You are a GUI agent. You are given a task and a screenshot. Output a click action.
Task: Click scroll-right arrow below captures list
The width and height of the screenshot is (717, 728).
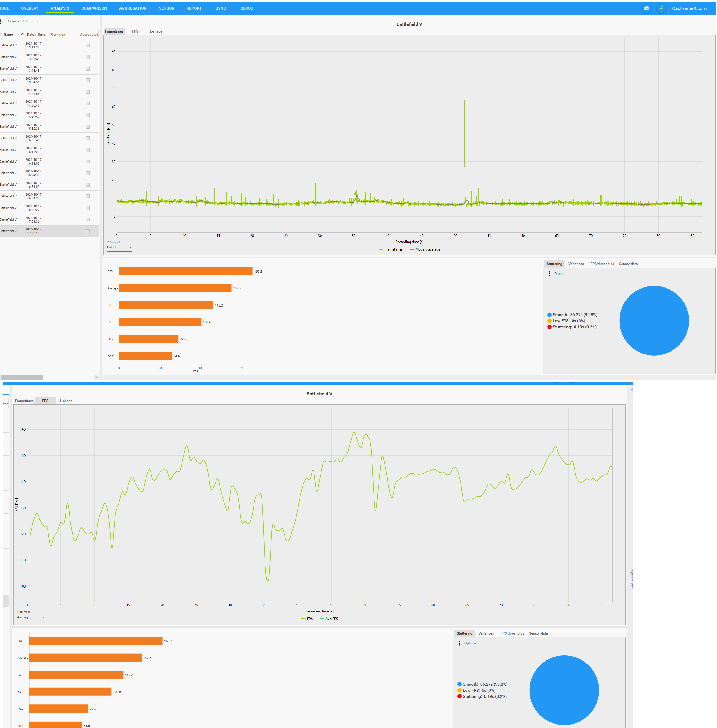click(x=96, y=377)
